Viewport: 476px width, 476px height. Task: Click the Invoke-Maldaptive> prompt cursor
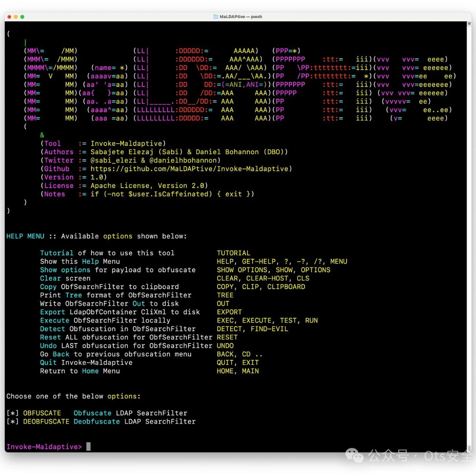(x=88, y=446)
